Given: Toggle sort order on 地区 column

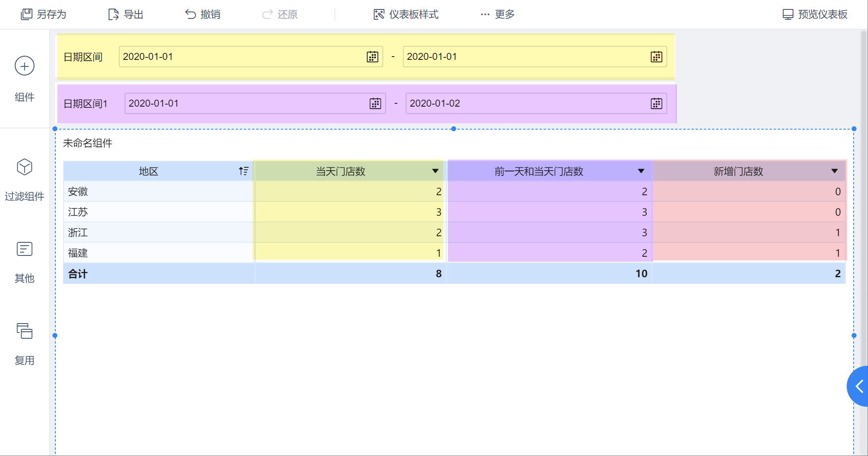Looking at the screenshot, I should coord(243,171).
